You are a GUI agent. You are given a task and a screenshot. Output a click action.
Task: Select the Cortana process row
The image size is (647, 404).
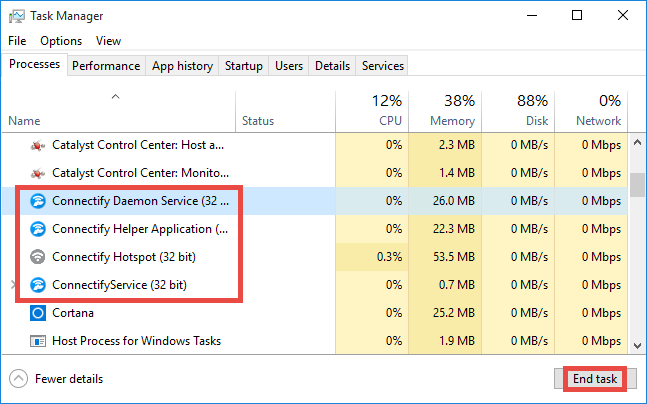315,313
